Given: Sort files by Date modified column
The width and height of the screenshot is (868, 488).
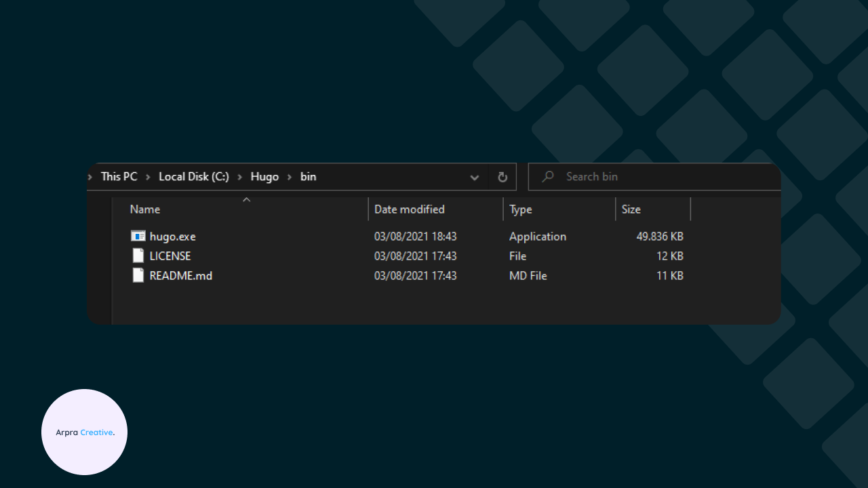Looking at the screenshot, I should click(x=410, y=209).
